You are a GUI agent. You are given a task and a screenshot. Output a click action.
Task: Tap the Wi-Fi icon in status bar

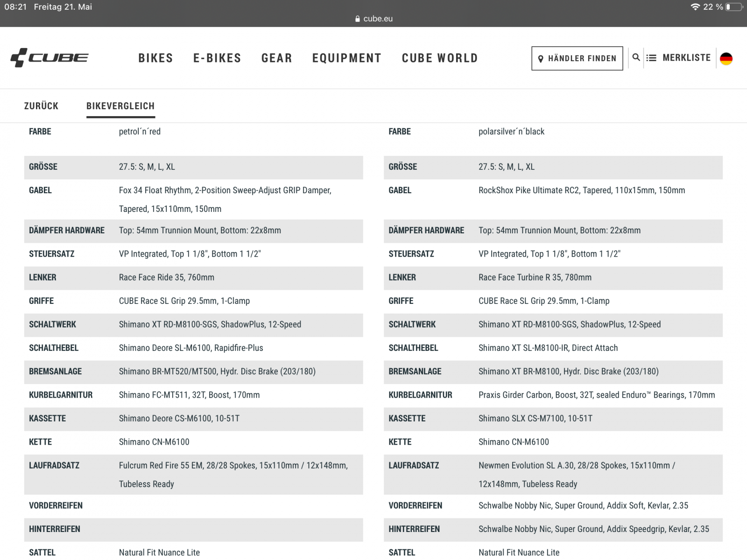(x=695, y=7)
